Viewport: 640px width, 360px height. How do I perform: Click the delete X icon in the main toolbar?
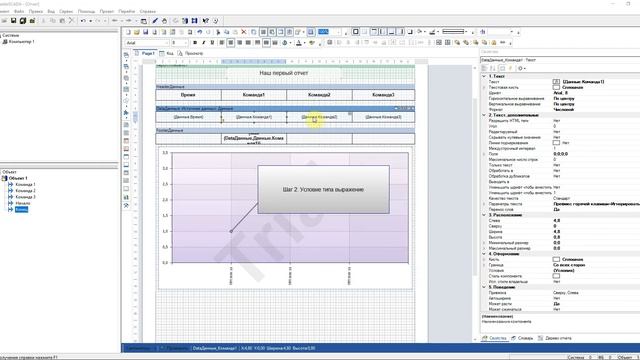[x=71, y=20]
